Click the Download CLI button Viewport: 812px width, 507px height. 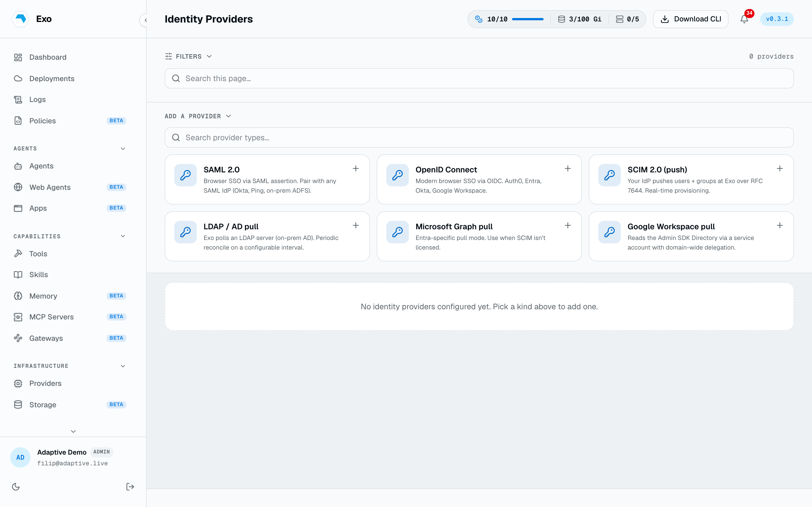click(690, 19)
